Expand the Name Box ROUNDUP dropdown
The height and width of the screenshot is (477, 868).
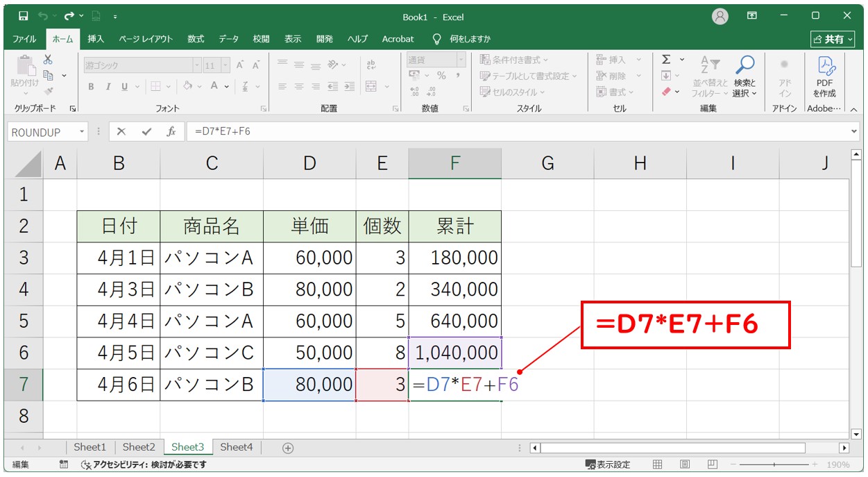83,131
